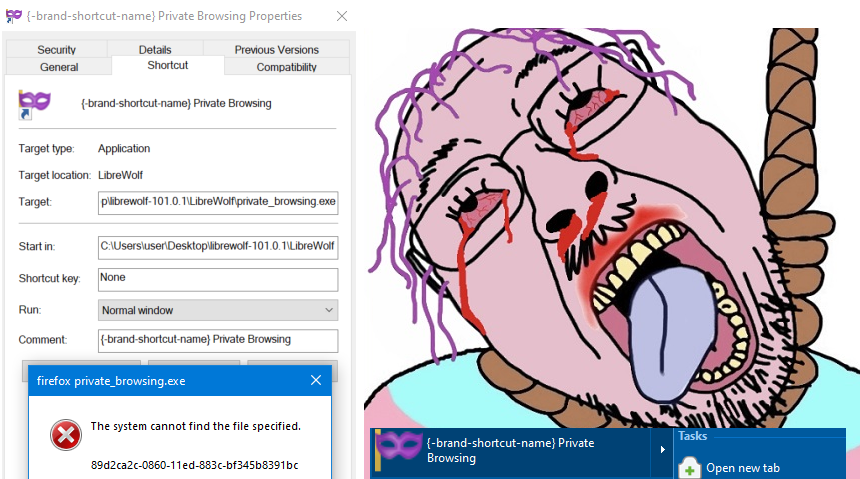Click the Open new tab plus icon

point(689,468)
